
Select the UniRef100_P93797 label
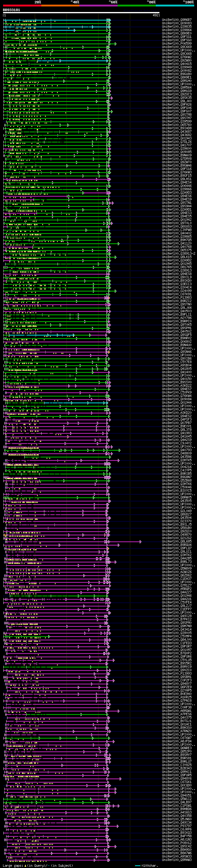pyautogui.click(x=177, y=826)
